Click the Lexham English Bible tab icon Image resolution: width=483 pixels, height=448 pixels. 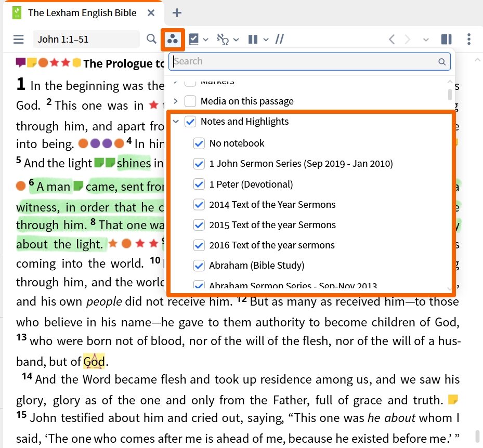coord(17,13)
